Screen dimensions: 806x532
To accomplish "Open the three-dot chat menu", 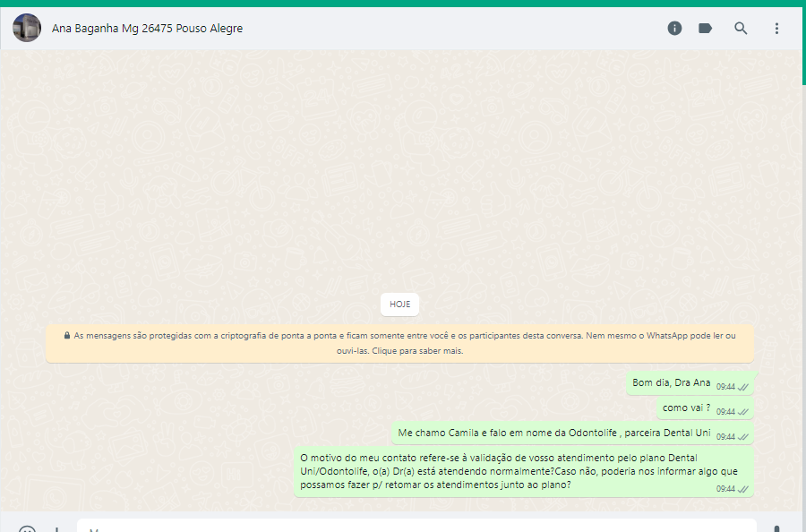I will [x=776, y=29].
